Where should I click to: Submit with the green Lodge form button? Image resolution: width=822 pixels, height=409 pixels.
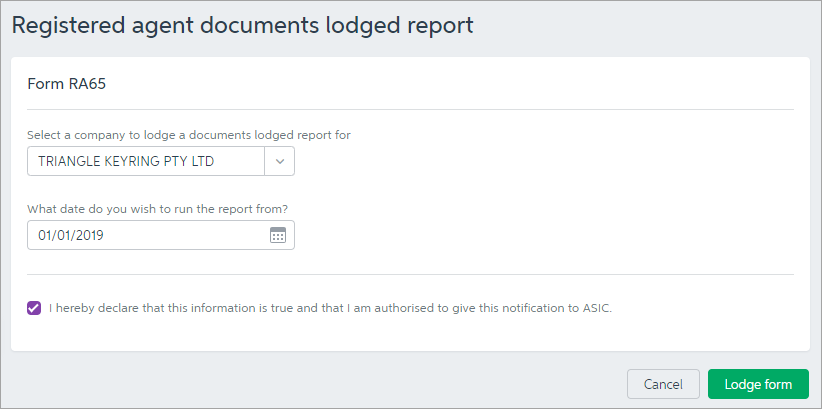[758, 384]
